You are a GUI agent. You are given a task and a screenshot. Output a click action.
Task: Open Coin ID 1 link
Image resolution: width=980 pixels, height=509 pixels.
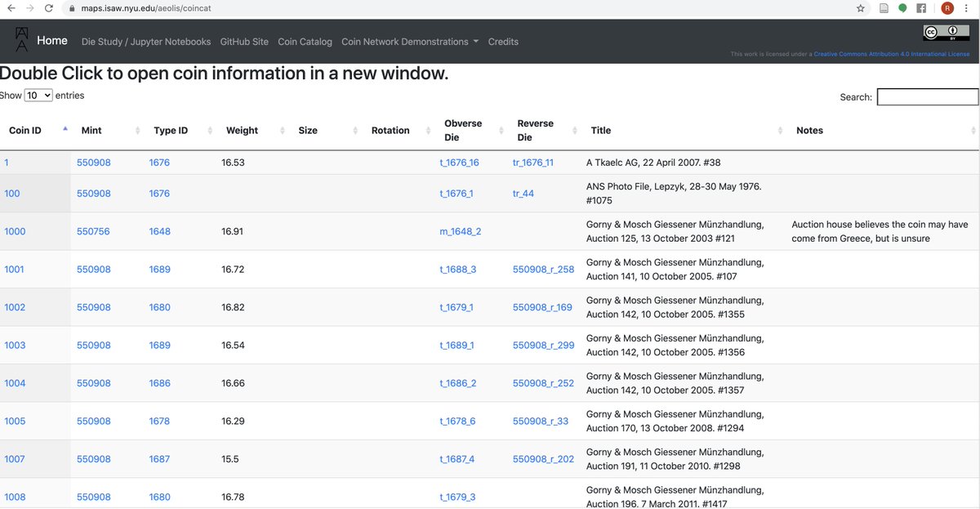pos(7,163)
